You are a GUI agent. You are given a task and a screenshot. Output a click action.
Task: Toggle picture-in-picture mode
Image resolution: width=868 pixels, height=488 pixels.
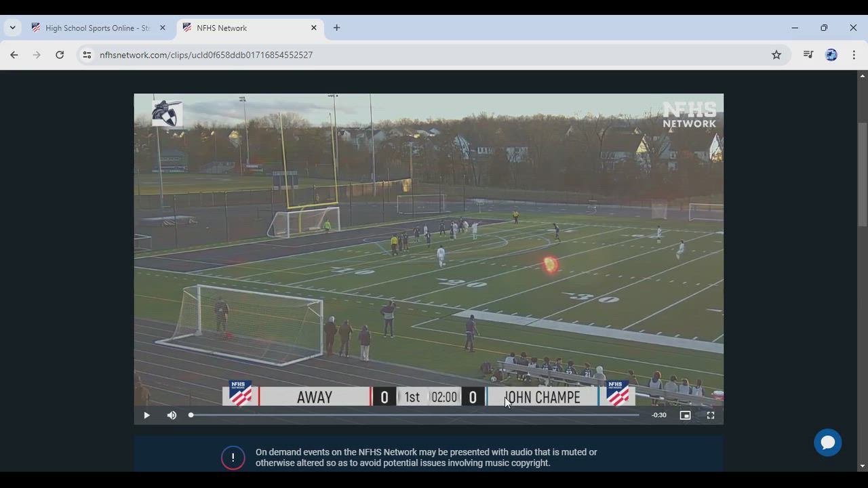coord(685,415)
